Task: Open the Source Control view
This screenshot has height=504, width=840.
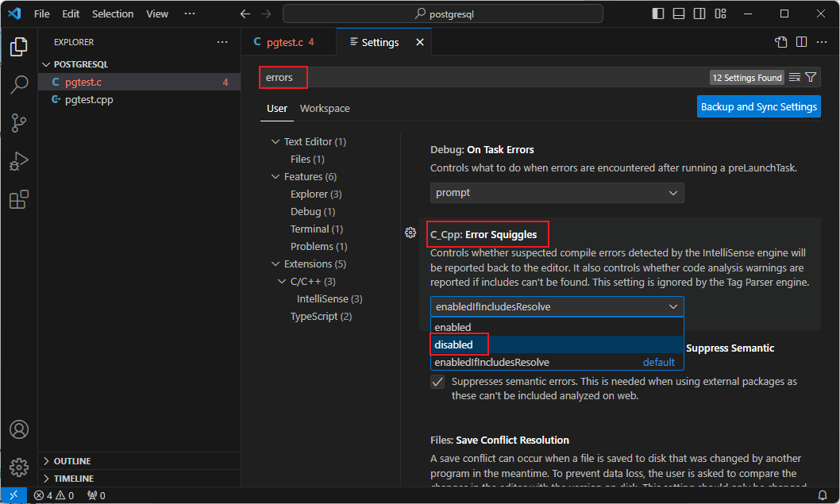Action: [19, 123]
